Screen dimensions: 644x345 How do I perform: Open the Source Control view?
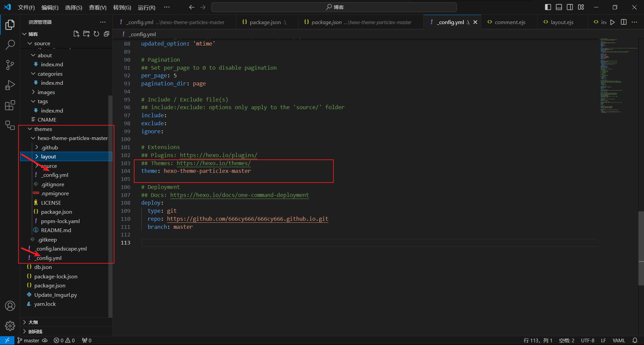[x=10, y=65]
